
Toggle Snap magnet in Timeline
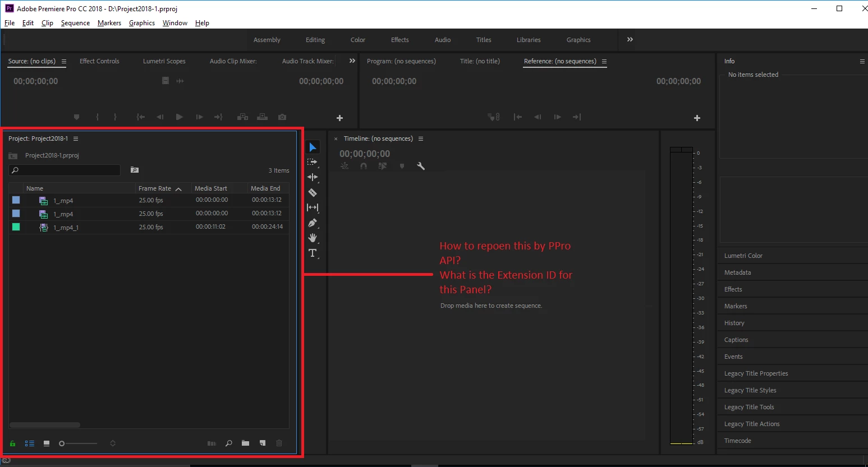tap(364, 166)
